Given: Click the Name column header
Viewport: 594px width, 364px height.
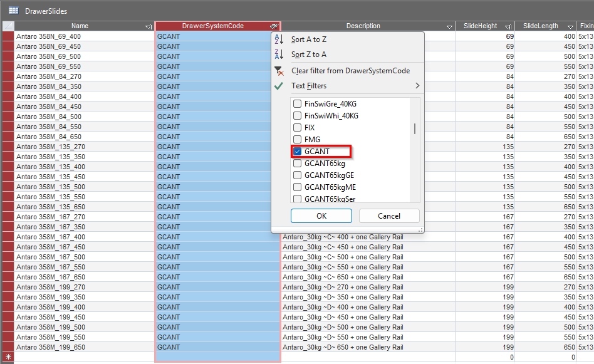Looking at the screenshot, I should point(80,26).
